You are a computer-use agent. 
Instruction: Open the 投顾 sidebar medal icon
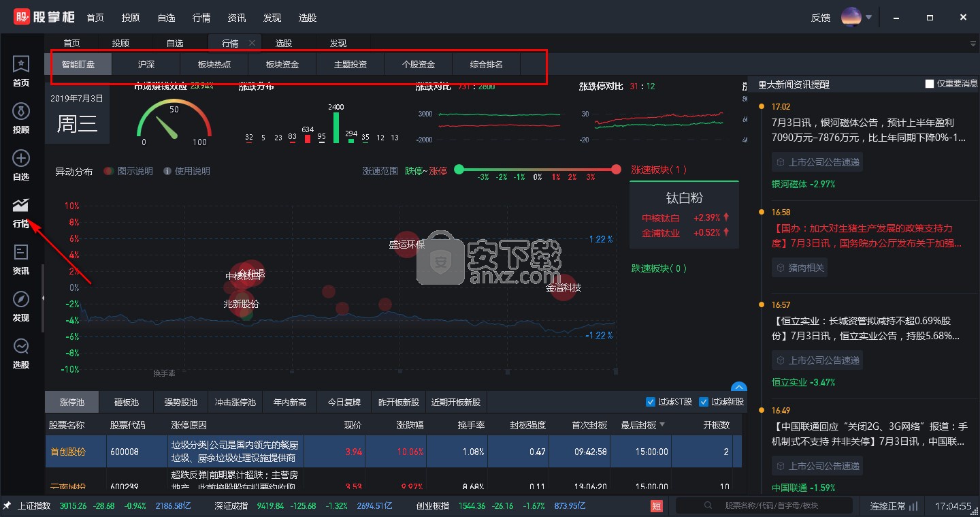tap(21, 111)
